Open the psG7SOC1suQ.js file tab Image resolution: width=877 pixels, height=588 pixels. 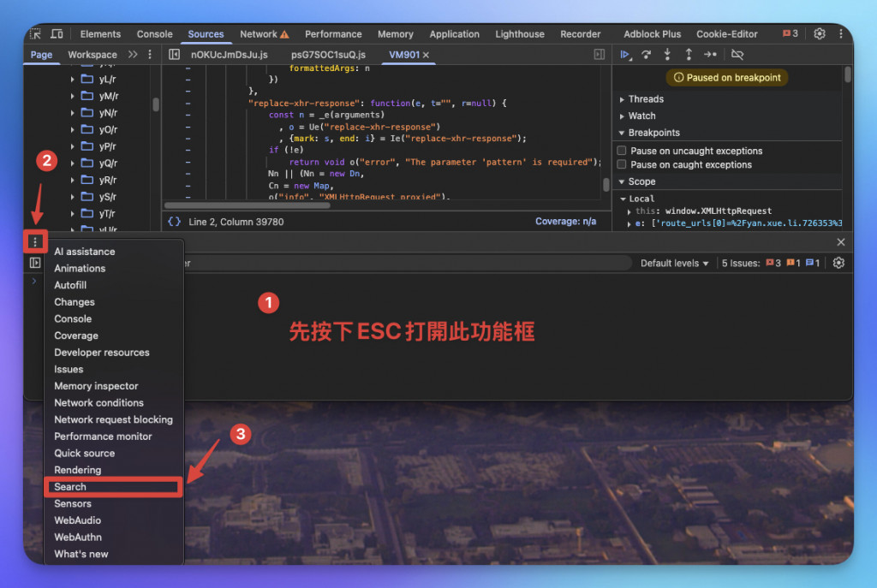[x=328, y=54]
